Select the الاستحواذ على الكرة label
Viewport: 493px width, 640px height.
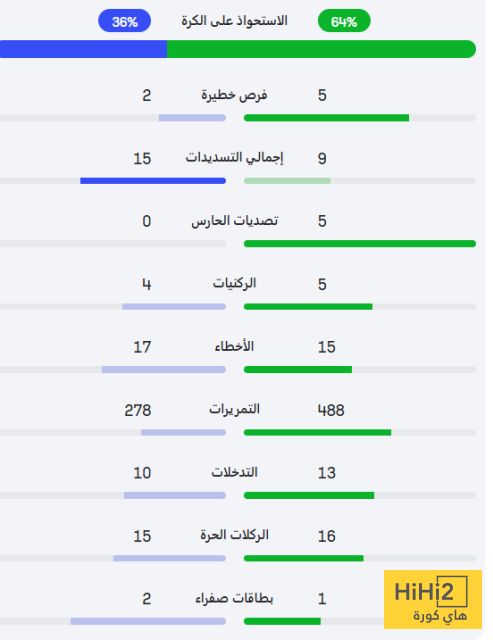234,20
